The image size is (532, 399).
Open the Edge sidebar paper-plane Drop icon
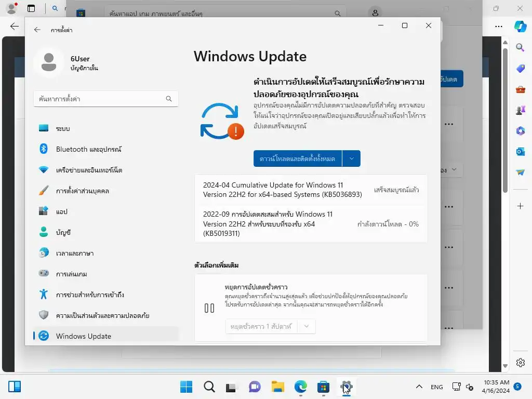520,172
